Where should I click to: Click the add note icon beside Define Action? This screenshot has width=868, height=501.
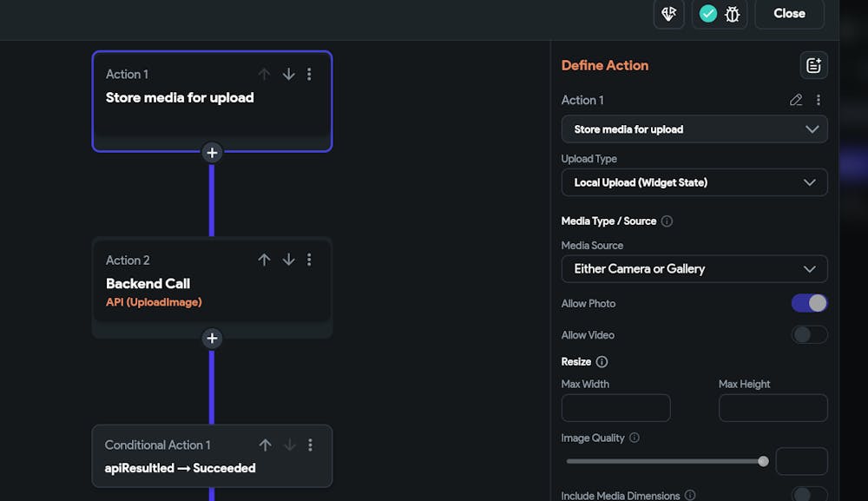[813, 65]
